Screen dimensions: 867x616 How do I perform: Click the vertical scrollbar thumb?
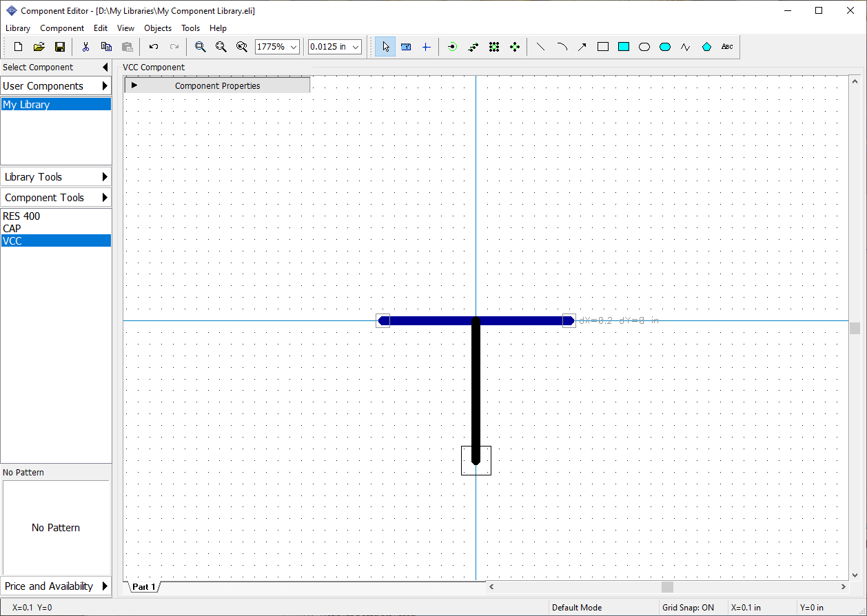coord(855,329)
